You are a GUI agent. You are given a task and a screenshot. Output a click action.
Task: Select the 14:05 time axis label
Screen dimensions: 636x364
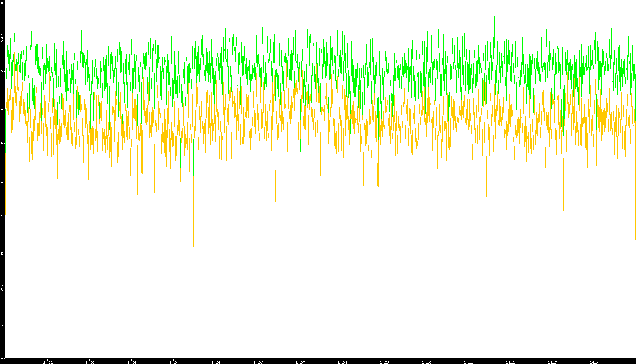pos(216,362)
